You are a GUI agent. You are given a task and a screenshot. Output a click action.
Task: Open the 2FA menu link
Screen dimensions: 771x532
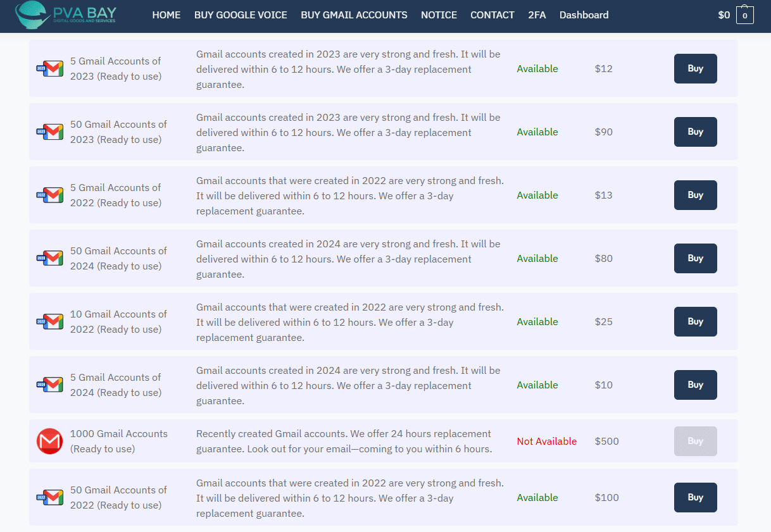(x=537, y=15)
